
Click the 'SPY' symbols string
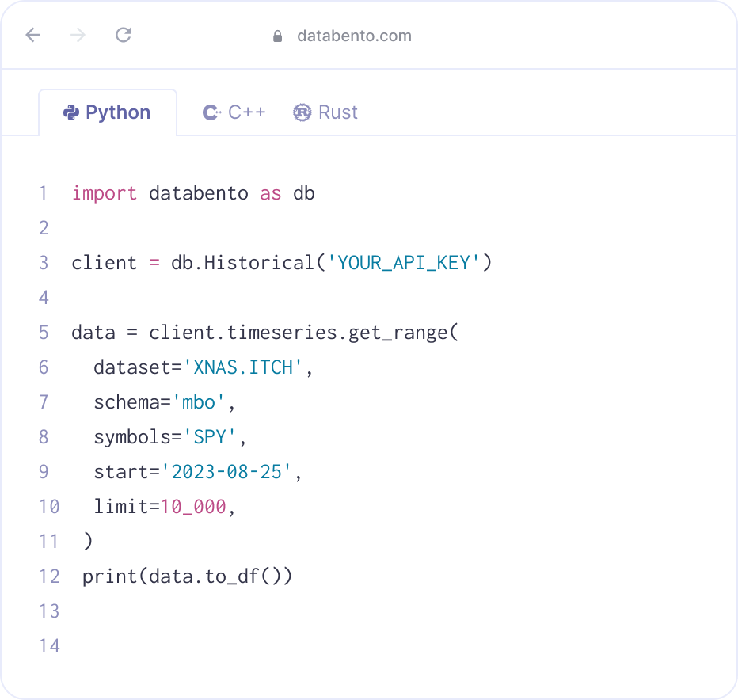click(x=210, y=437)
